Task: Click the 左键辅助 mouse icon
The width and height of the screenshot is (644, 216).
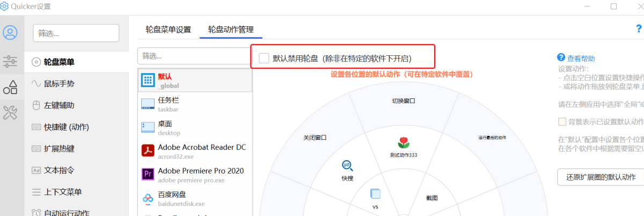Action: tap(36, 105)
